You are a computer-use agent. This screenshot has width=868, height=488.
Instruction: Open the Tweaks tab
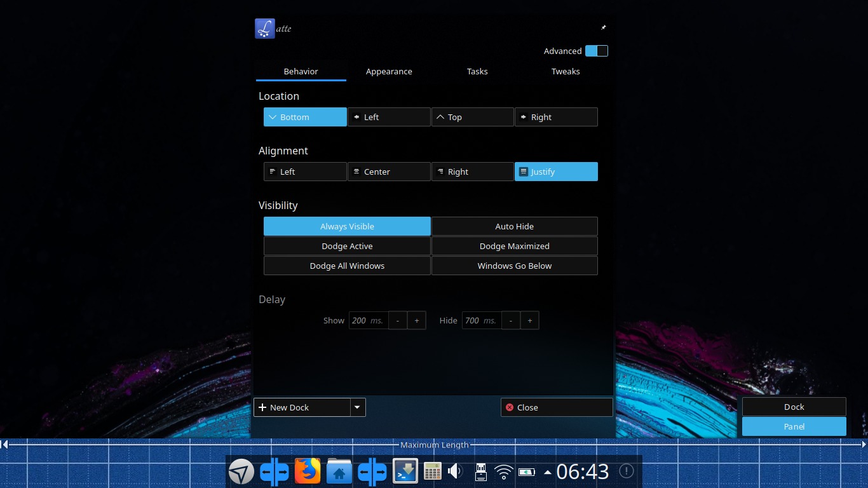(x=566, y=71)
